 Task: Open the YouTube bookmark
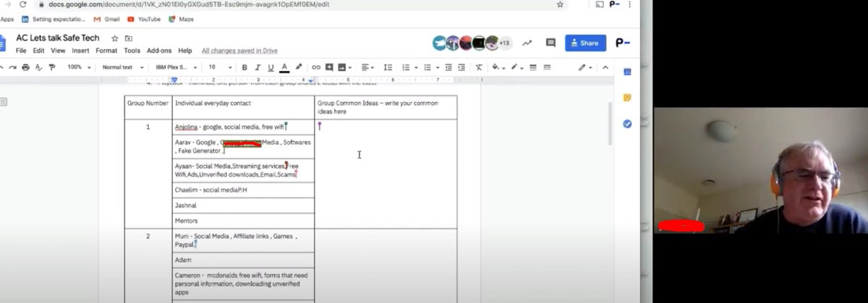click(144, 20)
